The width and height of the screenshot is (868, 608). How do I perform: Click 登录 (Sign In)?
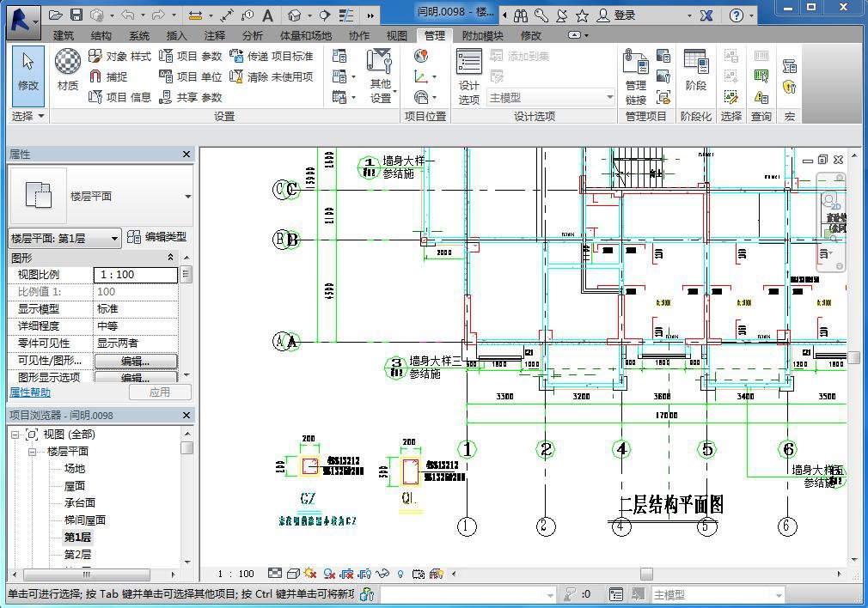(616, 15)
